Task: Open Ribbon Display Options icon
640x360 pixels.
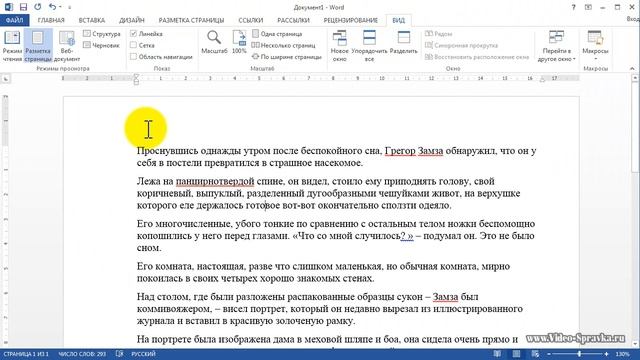Action: pos(588,7)
